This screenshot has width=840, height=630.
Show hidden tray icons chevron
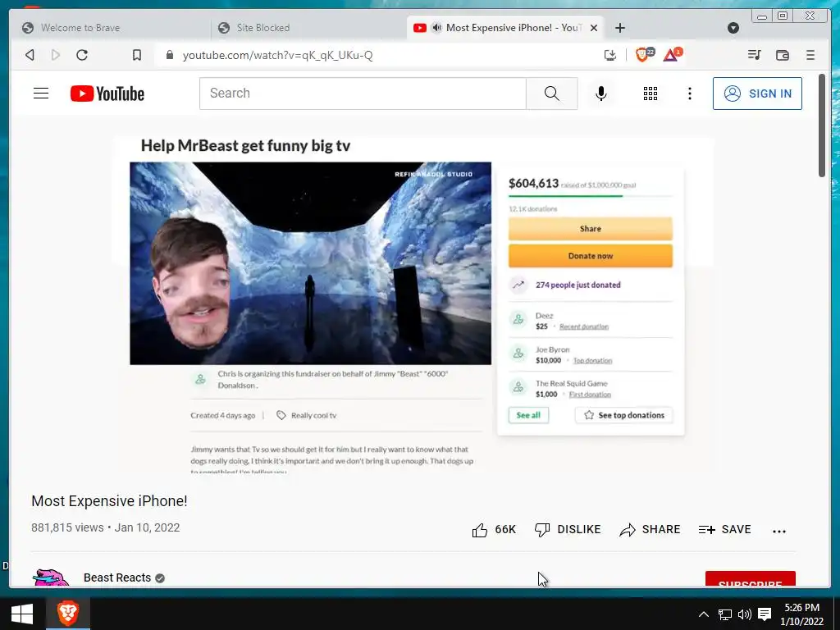click(x=704, y=614)
